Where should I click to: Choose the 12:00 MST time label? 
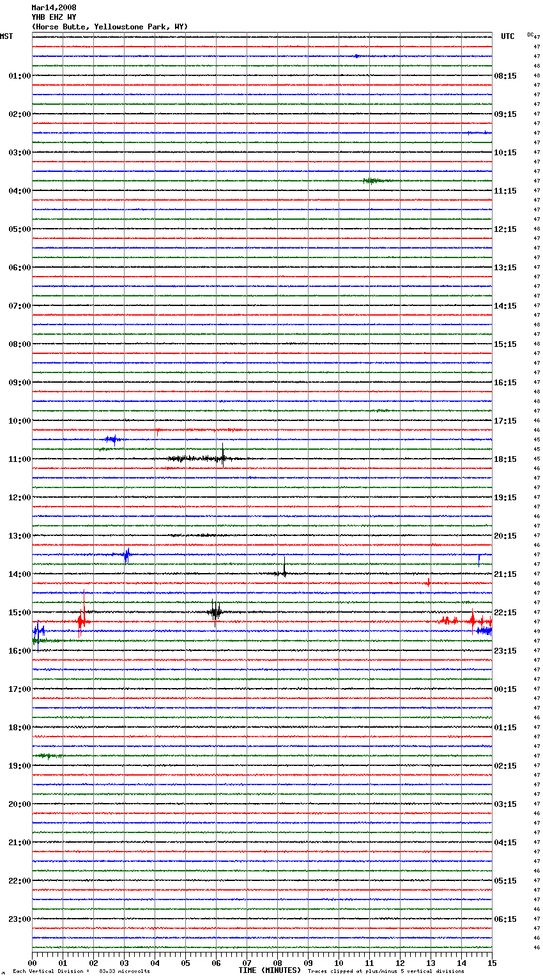click(20, 498)
